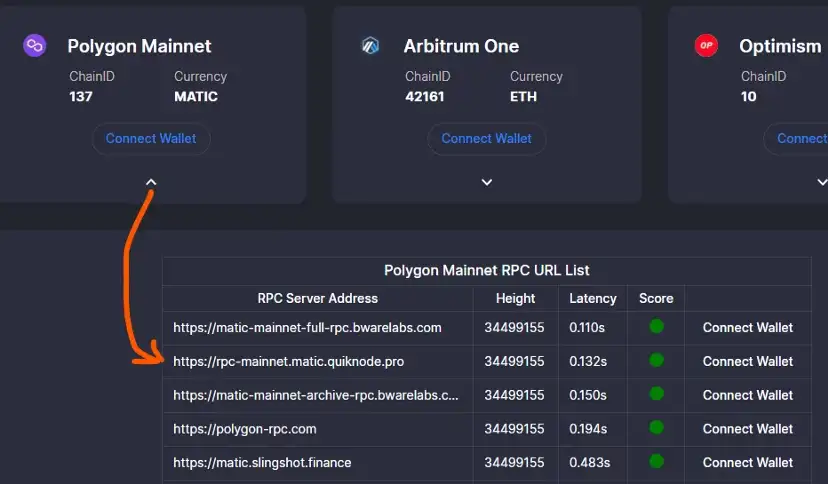Connect wallet on the Optimism card
Image resolution: width=828 pixels, height=484 pixels.
(801, 139)
